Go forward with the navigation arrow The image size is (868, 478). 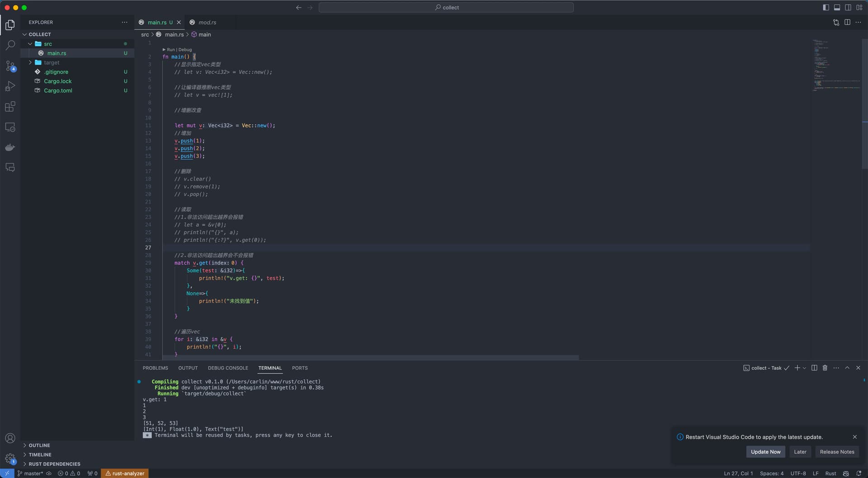click(x=310, y=7)
